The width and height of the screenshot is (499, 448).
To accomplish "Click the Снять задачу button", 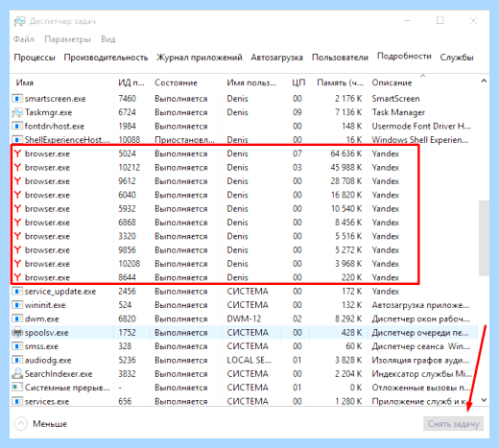I will coord(453,424).
